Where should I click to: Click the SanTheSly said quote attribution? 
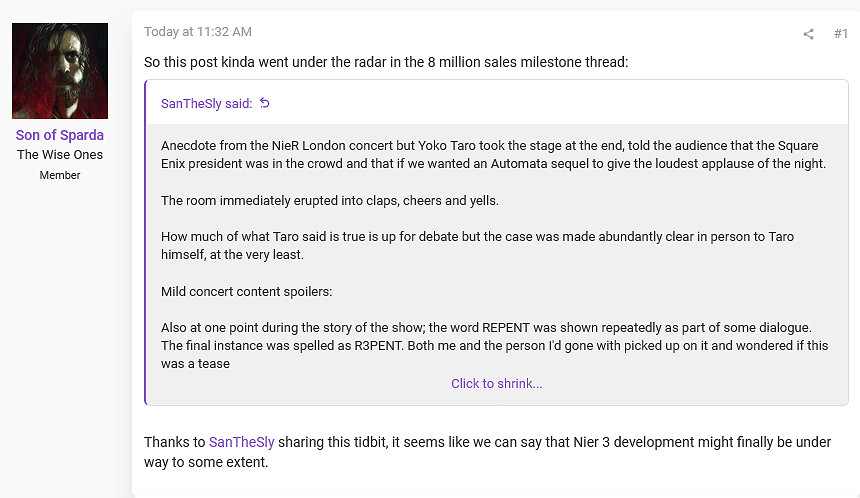[x=206, y=103]
